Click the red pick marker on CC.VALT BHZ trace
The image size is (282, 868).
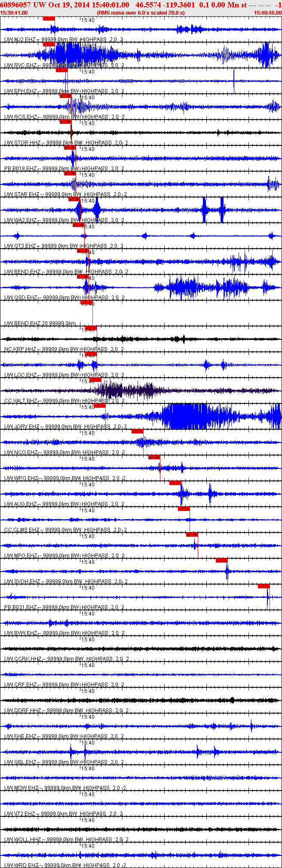click(95, 380)
